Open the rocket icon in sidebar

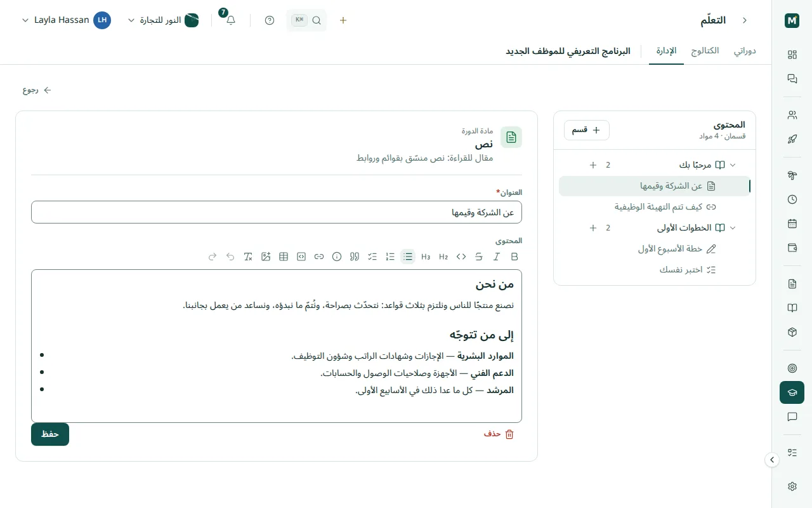(792, 139)
